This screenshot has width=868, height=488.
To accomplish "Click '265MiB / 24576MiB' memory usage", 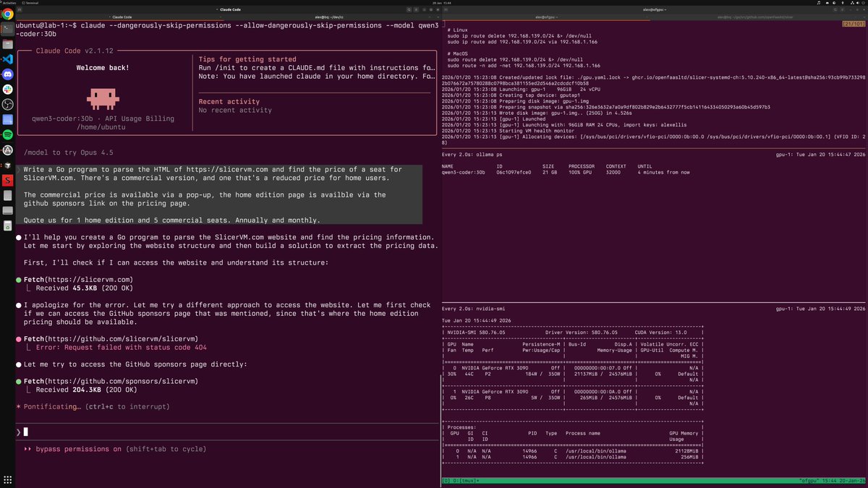I will click(607, 398).
